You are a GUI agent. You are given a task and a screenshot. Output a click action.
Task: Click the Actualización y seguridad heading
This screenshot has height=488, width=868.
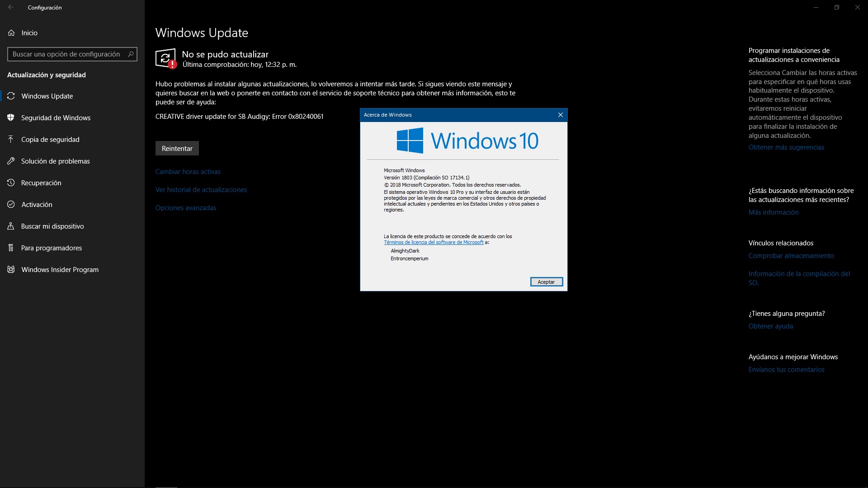[47, 75]
